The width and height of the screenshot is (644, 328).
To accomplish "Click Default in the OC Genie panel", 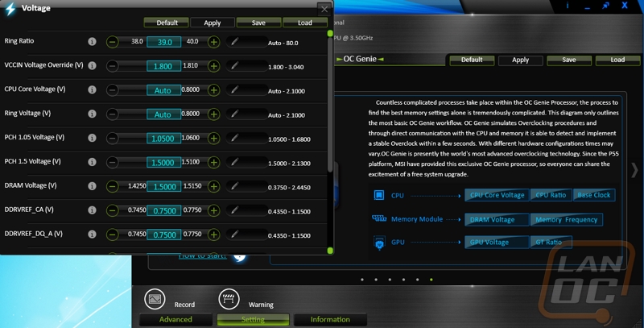I will 472,60.
